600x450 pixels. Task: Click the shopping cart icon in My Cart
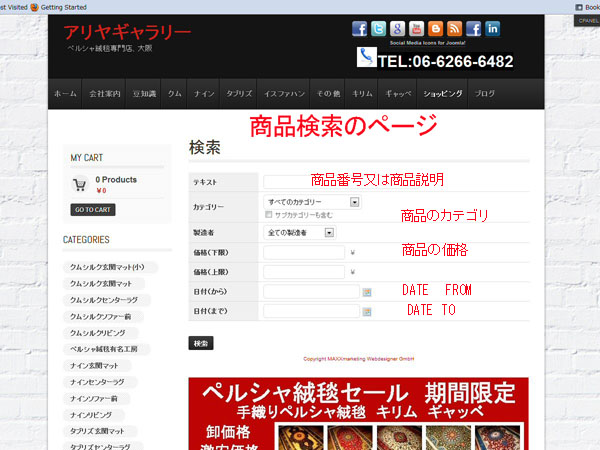[79, 185]
